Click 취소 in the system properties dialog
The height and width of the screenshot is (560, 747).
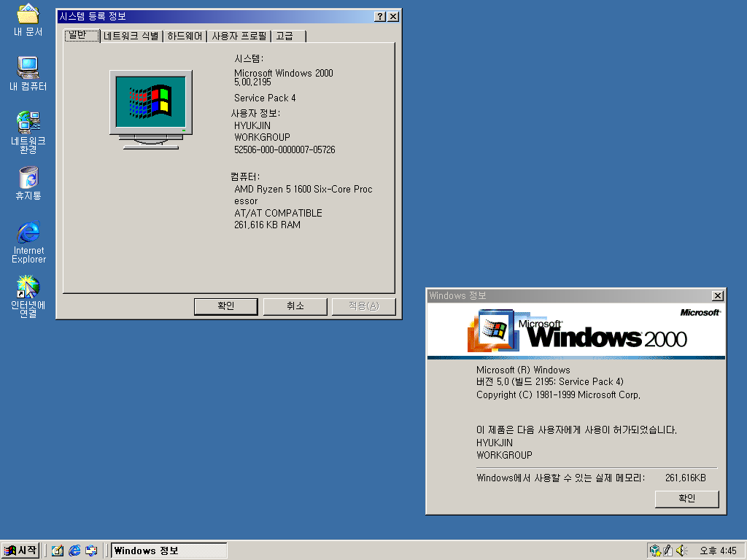tap(295, 306)
